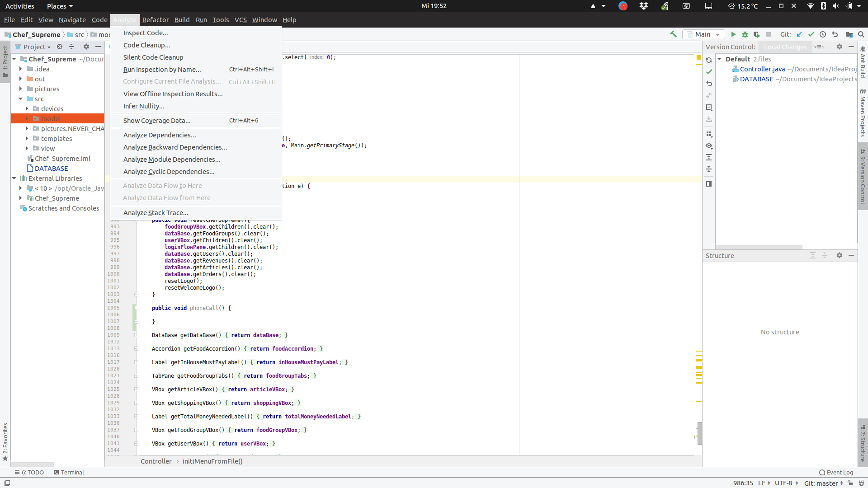Click the Git update project arrow

click(799, 34)
